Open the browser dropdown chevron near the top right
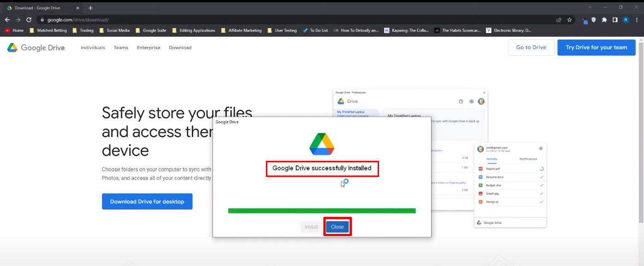The image size is (644, 266). (590, 7)
